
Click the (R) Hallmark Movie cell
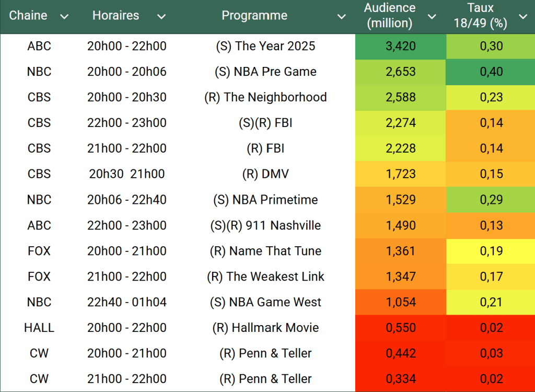265,328
